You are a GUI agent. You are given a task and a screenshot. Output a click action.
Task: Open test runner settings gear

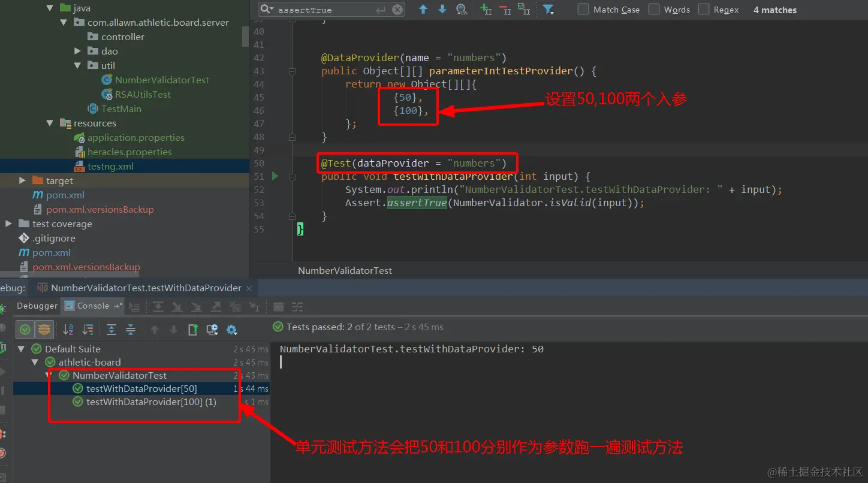click(232, 330)
